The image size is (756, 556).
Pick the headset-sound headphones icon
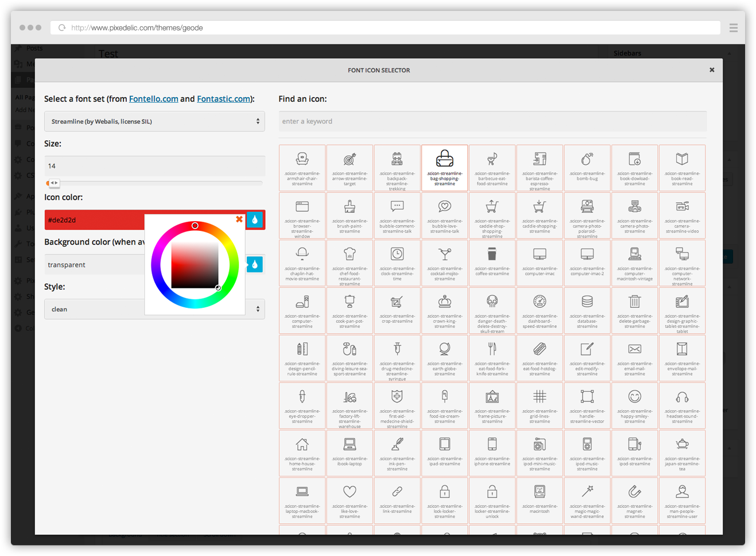pos(682,405)
